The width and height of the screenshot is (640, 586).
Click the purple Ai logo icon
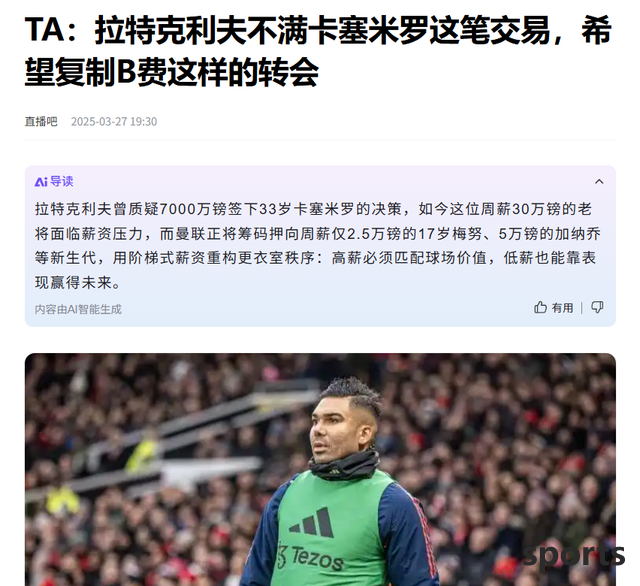point(41,182)
